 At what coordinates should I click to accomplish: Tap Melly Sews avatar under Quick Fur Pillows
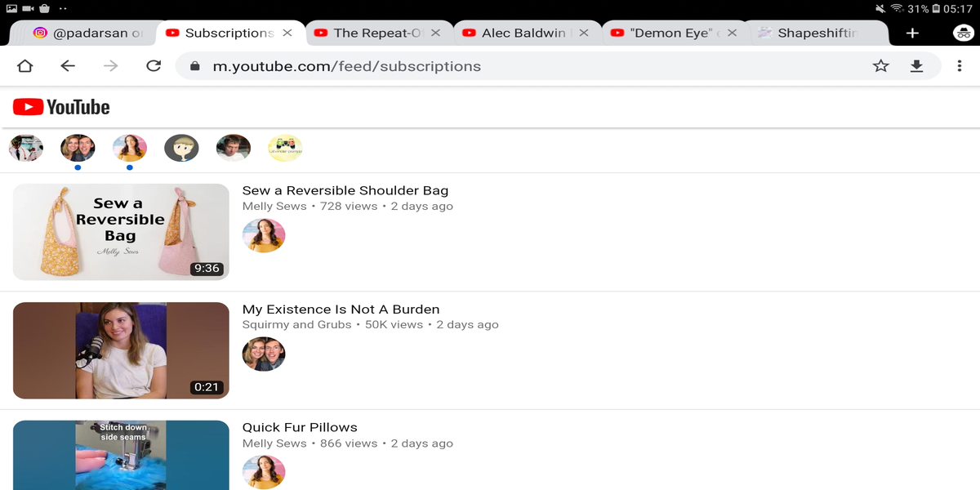(x=264, y=472)
